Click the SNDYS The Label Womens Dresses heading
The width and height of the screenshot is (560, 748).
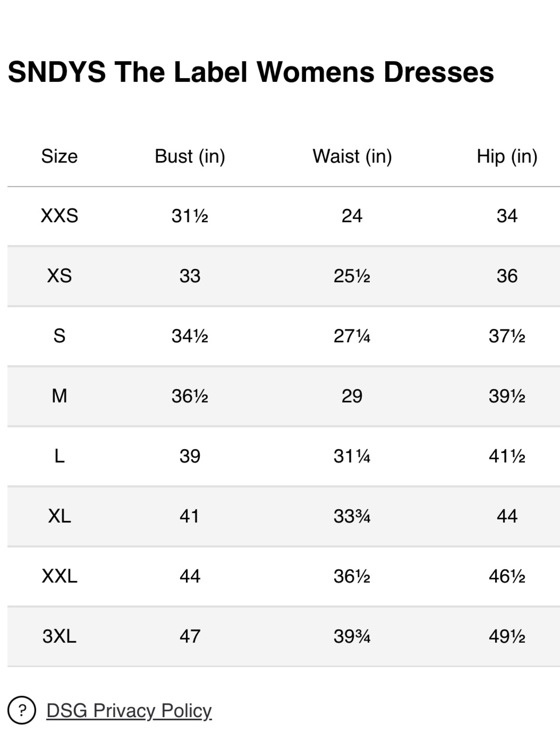click(x=251, y=72)
